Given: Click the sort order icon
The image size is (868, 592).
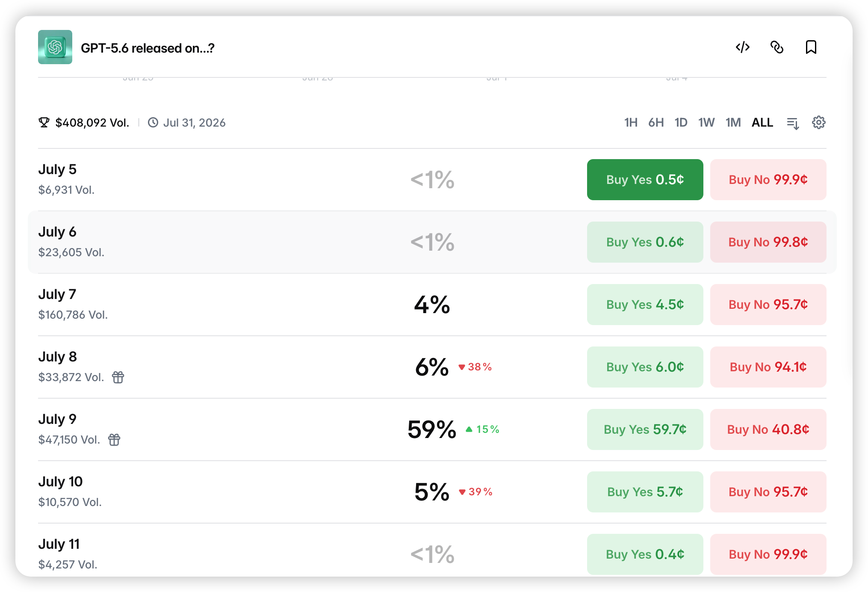Looking at the screenshot, I should [793, 123].
